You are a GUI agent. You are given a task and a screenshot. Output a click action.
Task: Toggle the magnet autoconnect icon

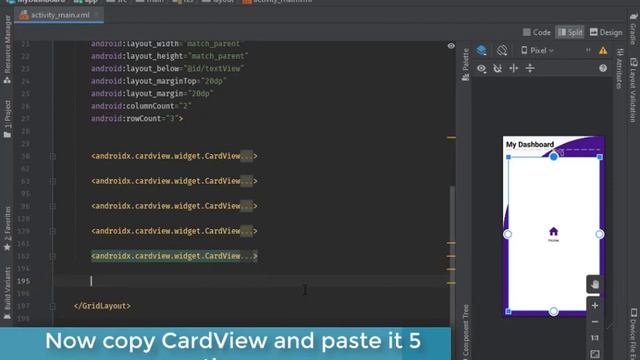tap(498, 68)
